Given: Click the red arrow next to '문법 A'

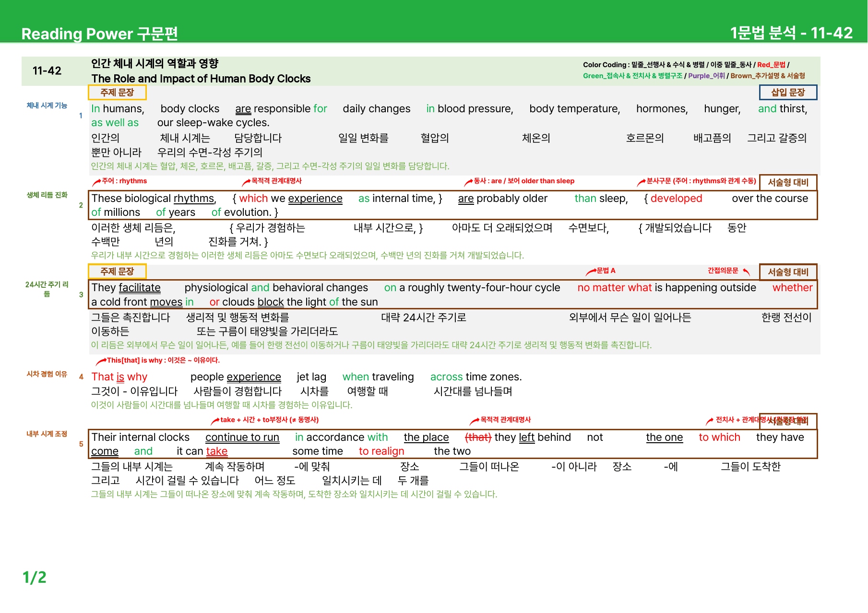Looking at the screenshot, I should click(x=591, y=271).
